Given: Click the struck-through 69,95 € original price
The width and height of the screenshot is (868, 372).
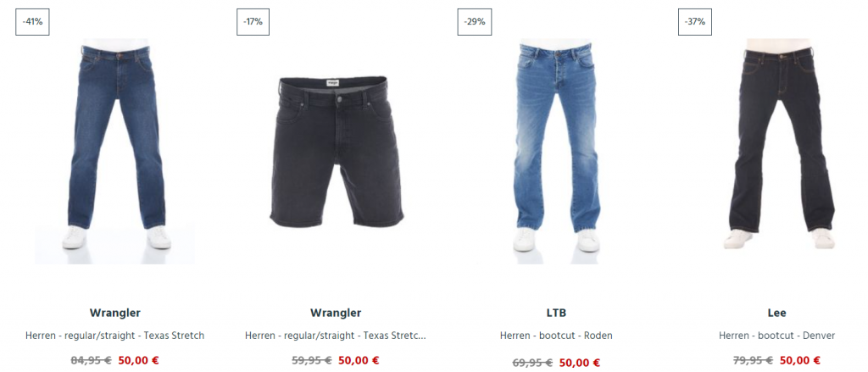Looking at the screenshot, I should [x=532, y=363].
